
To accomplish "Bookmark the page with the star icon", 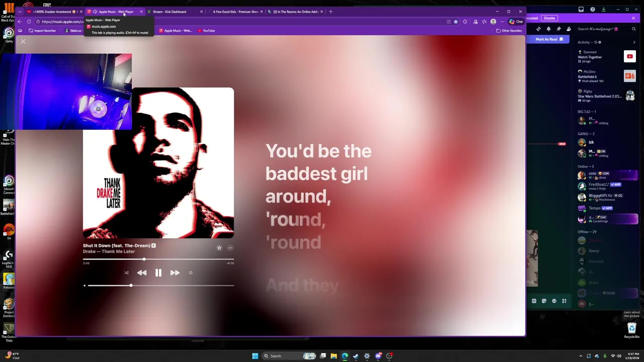I will tap(456, 22).
